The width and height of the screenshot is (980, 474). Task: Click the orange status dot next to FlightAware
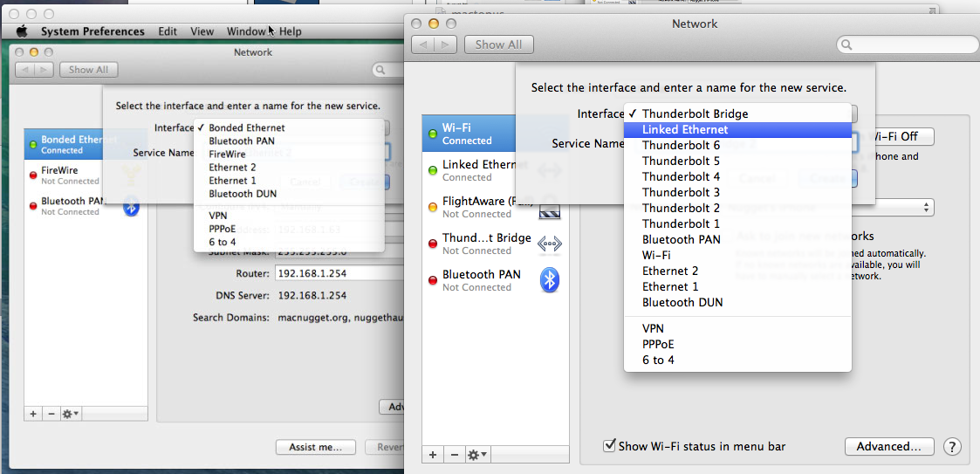pos(432,207)
